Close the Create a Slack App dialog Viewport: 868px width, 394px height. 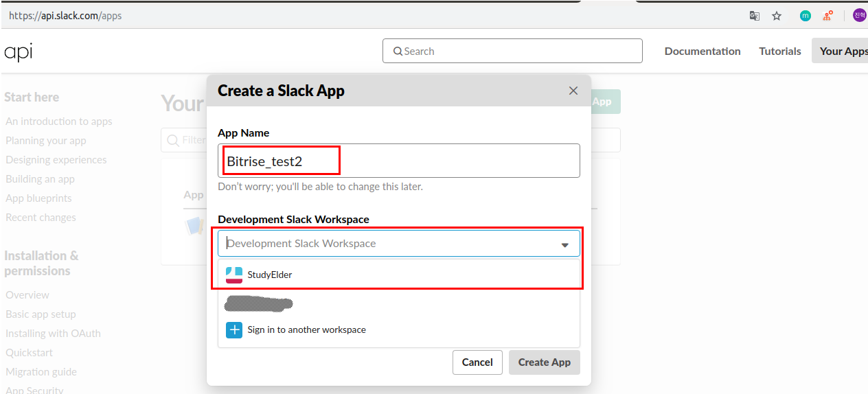pyautogui.click(x=573, y=91)
